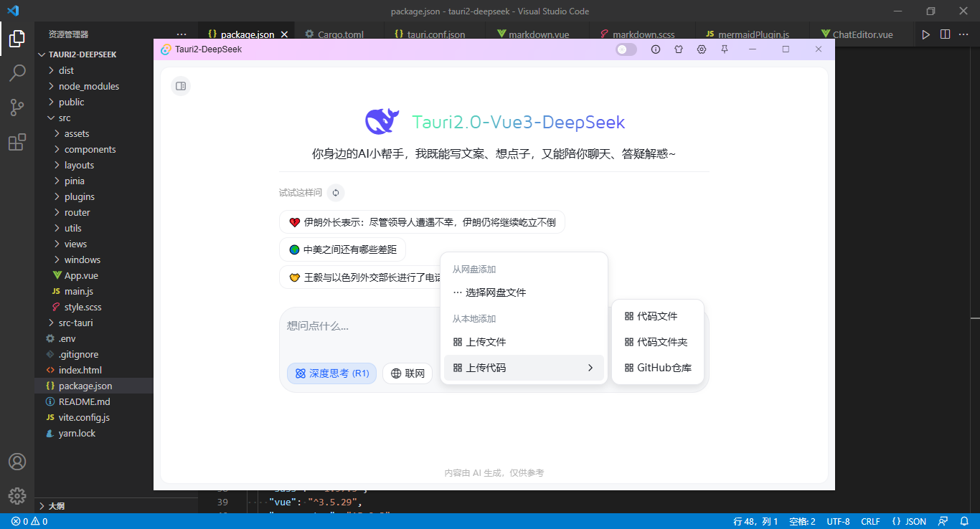Viewport: 980px width, 529px height.
Task: Toggle 联网 web search option
Action: 407,373
